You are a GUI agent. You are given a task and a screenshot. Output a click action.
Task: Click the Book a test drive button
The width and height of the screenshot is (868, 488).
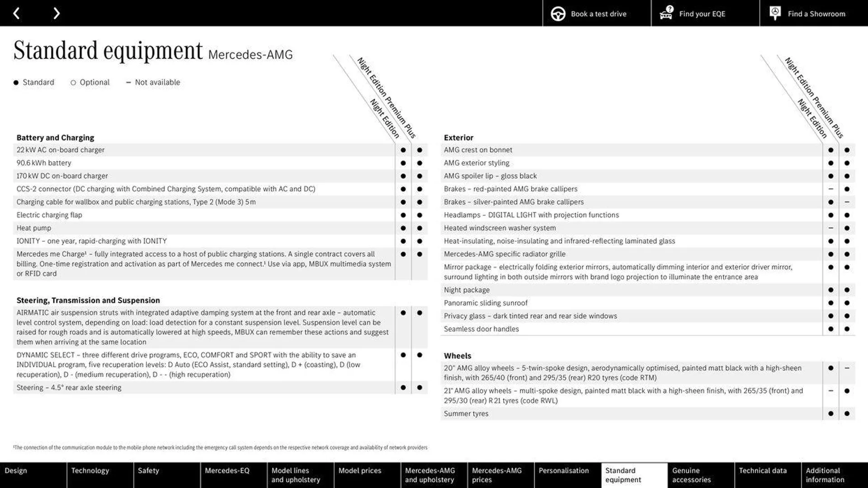(589, 14)
